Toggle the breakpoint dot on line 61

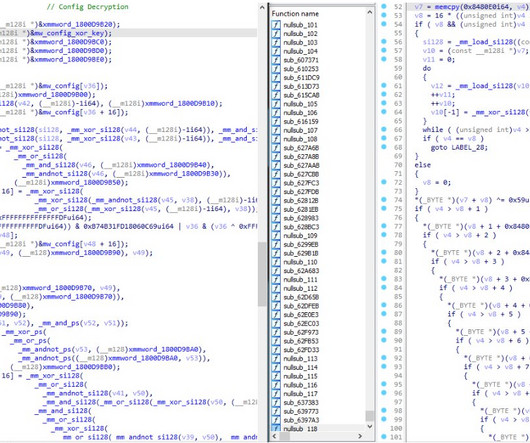pyautogui.click(x=384, y=86)
